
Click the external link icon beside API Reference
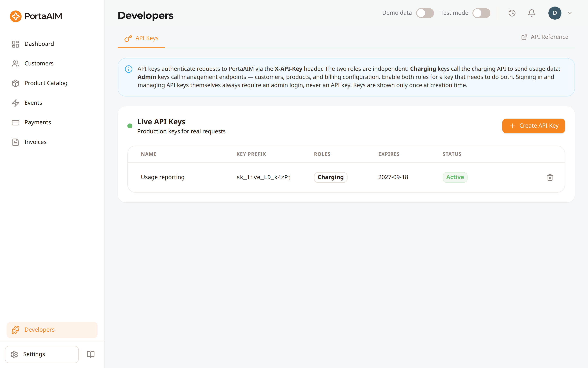tap(524, 37)
